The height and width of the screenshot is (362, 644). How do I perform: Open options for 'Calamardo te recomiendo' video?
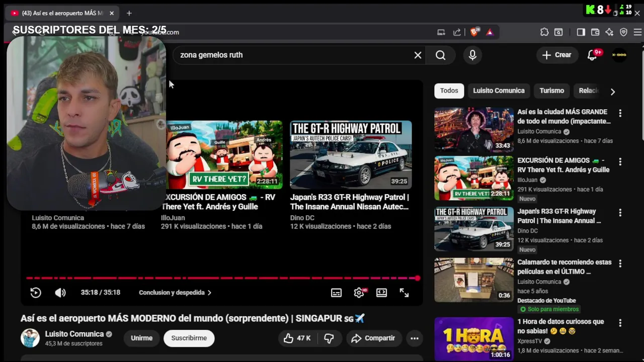(x=620, y=263)
